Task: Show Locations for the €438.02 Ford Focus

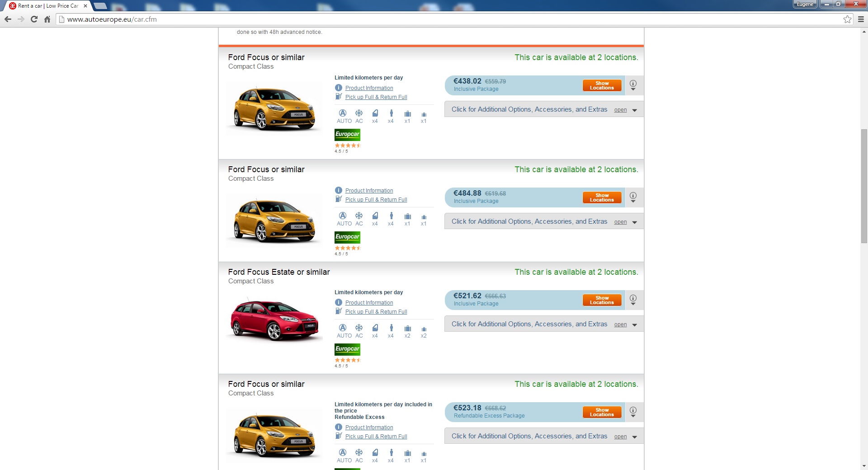Action: click(x=602, y=85)
